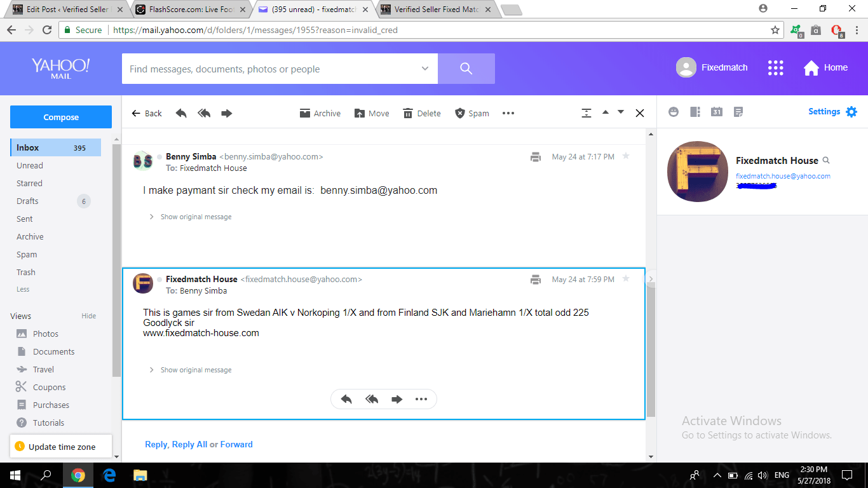This screenshot has width=868, height=488.
Task: Open the Sent folder
Action: [x=25, y=219]
